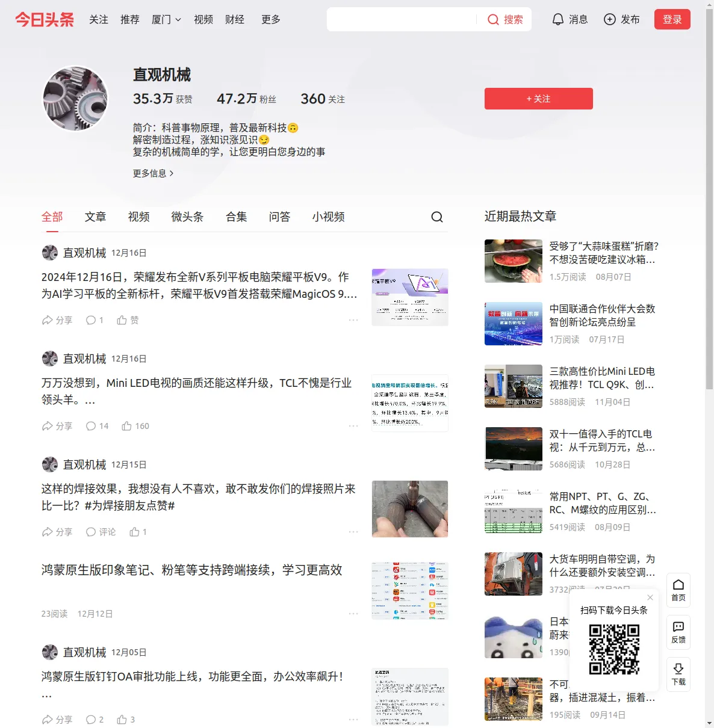Open the 中国联通合作伙伴大会 hot article
This screenshot has height=728, width=714.
603,315
